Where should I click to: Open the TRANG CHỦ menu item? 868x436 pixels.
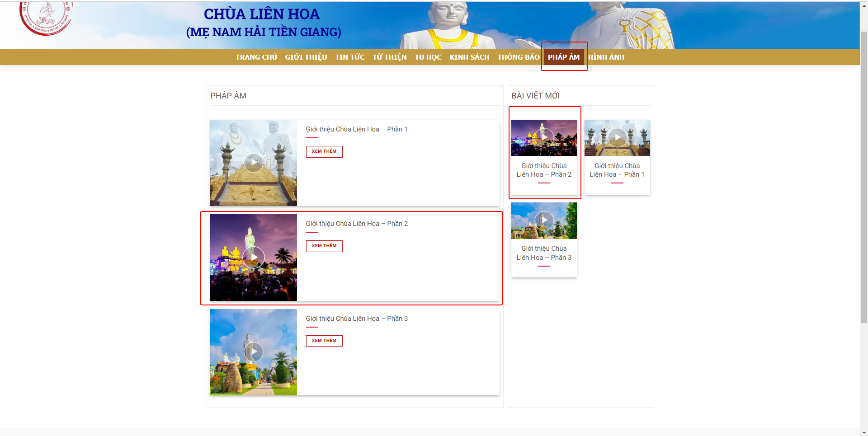[x=256, y=57]
